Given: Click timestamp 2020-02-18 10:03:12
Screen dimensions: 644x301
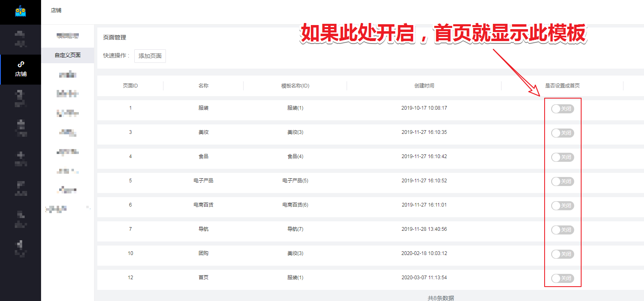Looking at the screenshot, I should (424, 253).
